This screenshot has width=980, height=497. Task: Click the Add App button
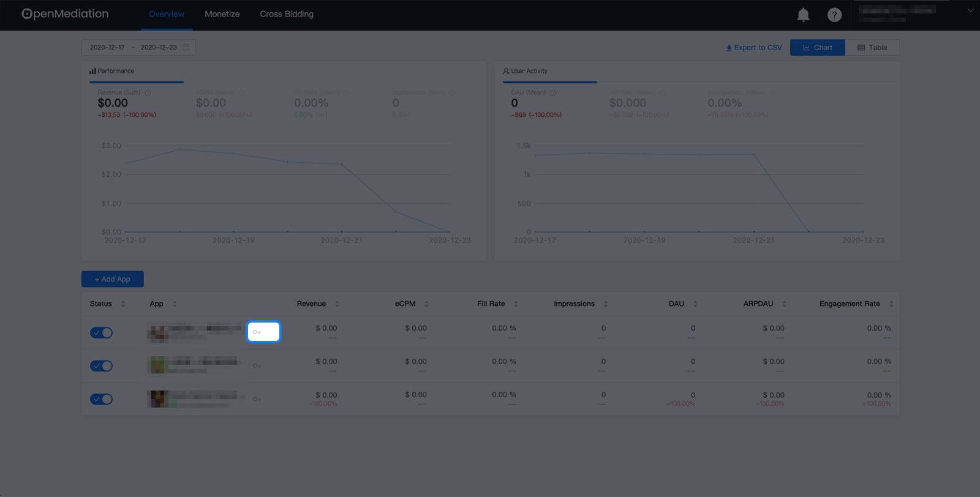113,279
